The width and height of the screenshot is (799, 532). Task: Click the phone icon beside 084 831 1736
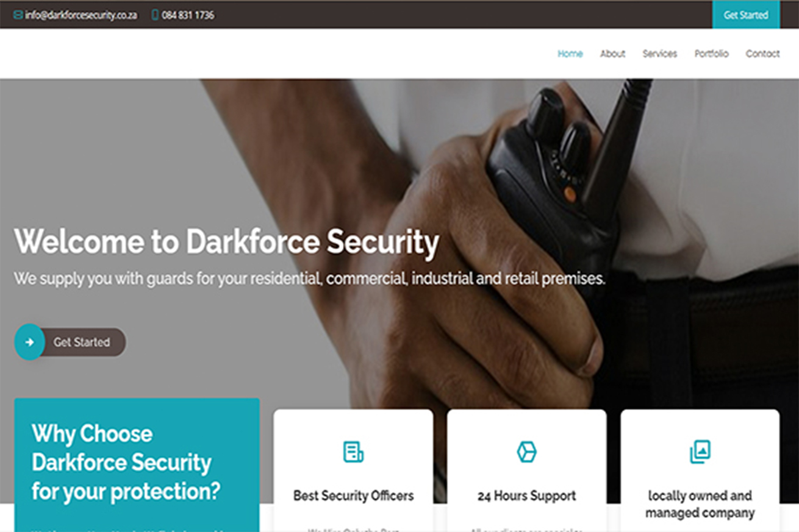pos(155,15)
